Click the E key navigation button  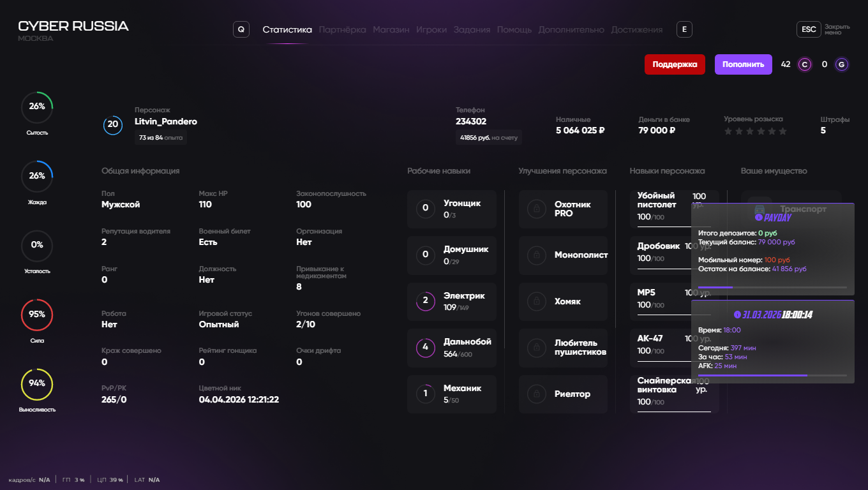684,29
